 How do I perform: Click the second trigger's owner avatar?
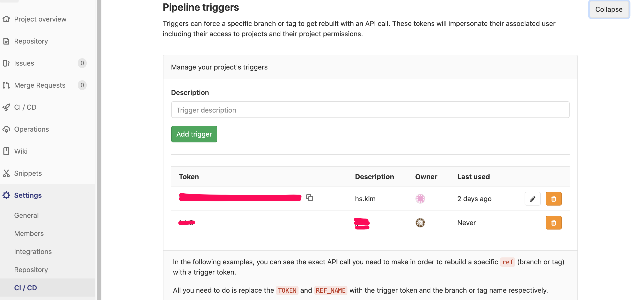420,223
